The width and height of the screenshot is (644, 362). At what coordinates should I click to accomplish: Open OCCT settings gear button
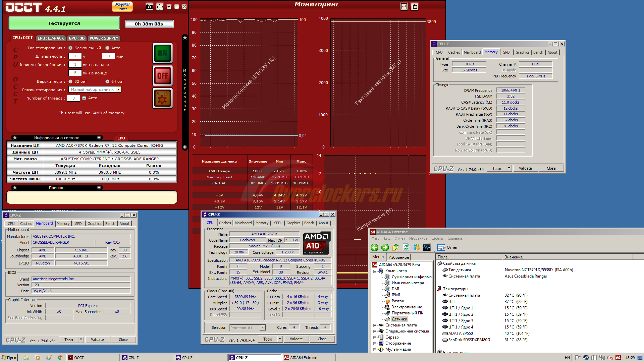click(163, 98)
